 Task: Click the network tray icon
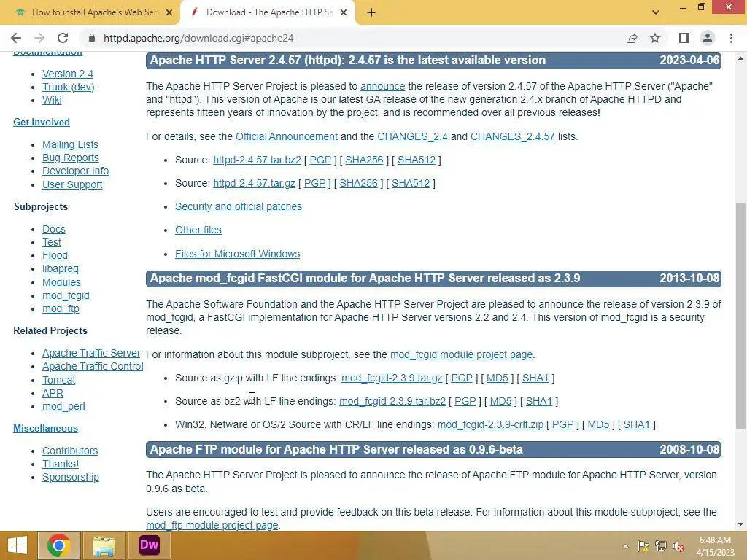tap(661, 546)
